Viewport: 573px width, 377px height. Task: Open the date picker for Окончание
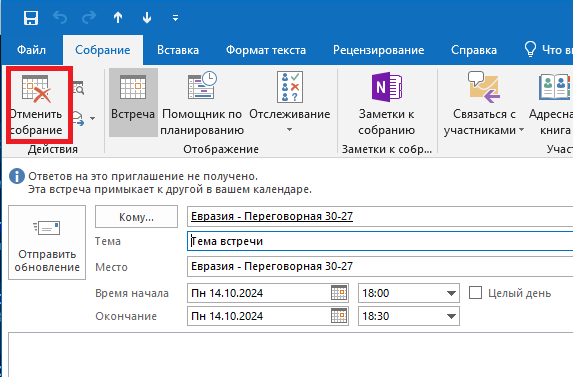point(339,316)
